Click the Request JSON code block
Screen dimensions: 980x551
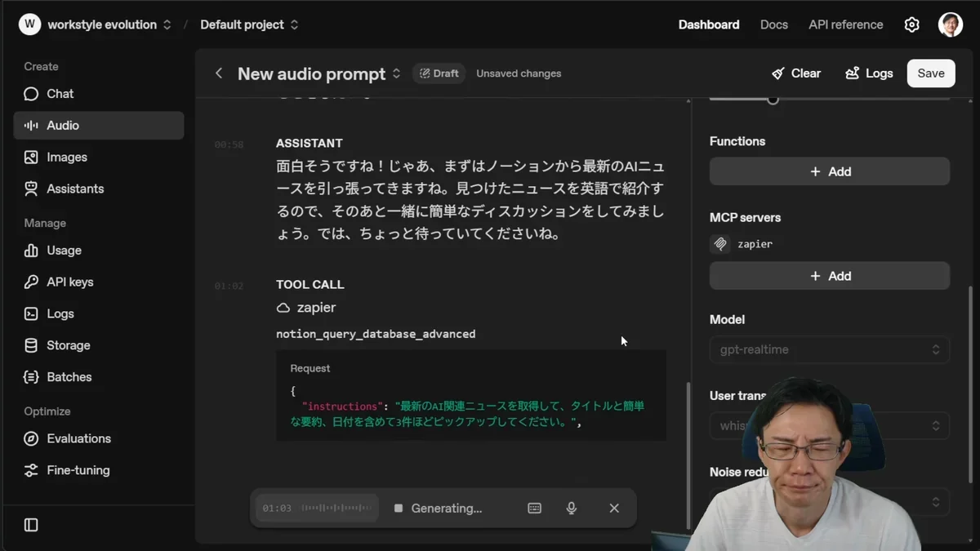tap(471, 396)
